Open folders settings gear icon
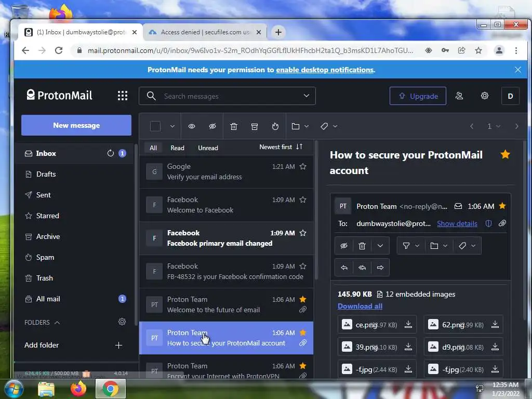 [x=122, y=322]
